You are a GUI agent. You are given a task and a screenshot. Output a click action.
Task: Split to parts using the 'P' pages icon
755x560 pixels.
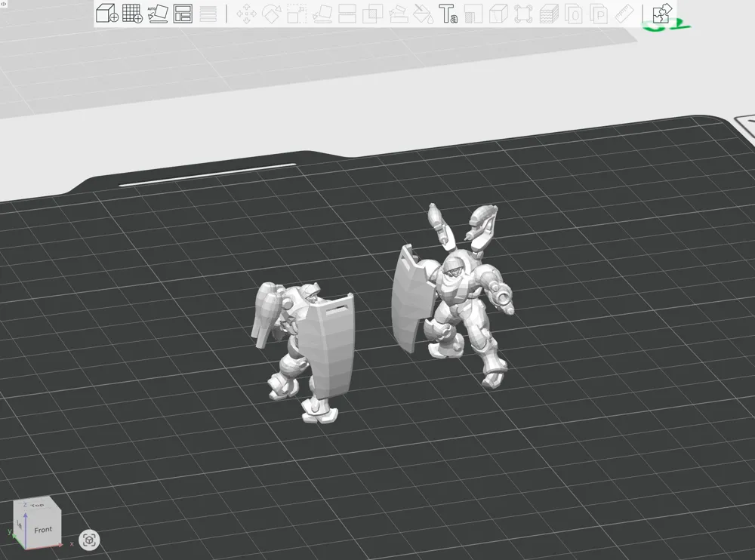[599, 14]
